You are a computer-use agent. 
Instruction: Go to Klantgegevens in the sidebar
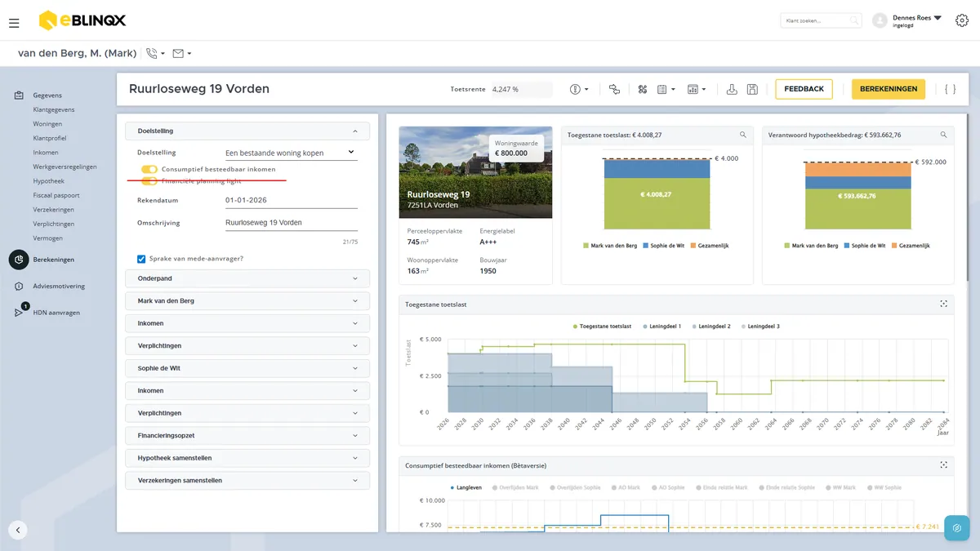coord(54,109)
